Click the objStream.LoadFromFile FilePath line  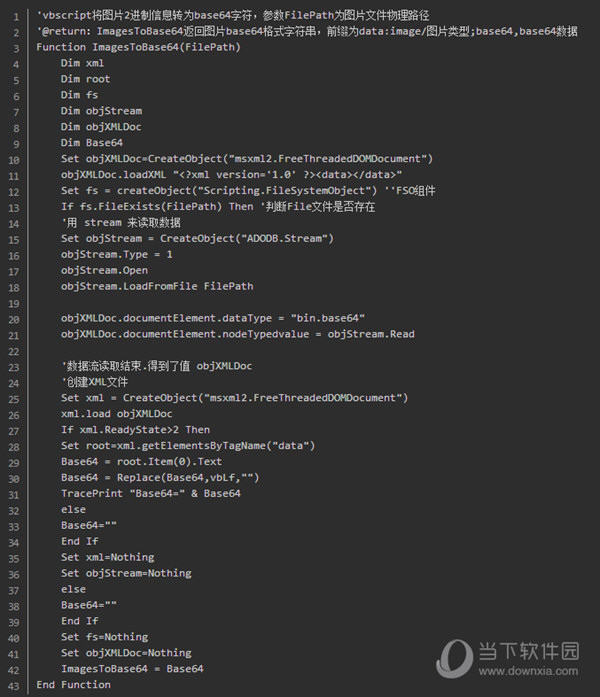pos(157,286)
